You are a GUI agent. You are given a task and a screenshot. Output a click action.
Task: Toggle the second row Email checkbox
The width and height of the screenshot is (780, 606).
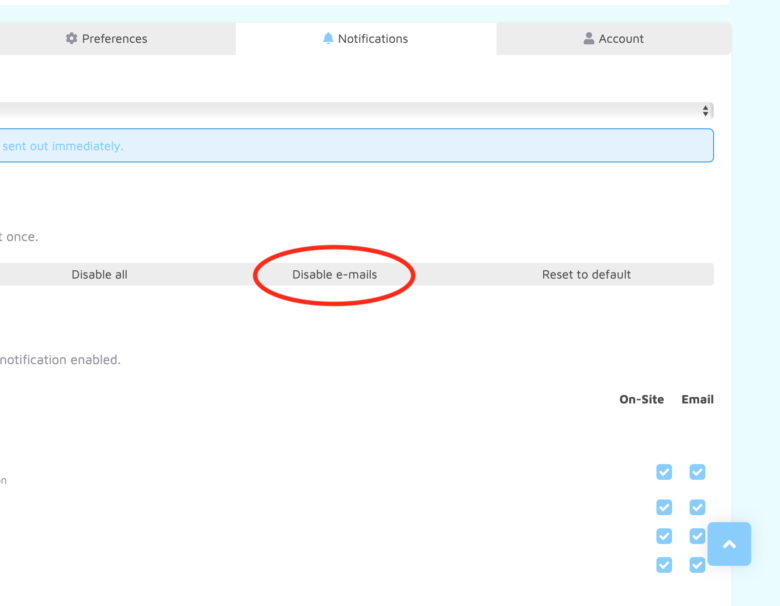(697, 507)
